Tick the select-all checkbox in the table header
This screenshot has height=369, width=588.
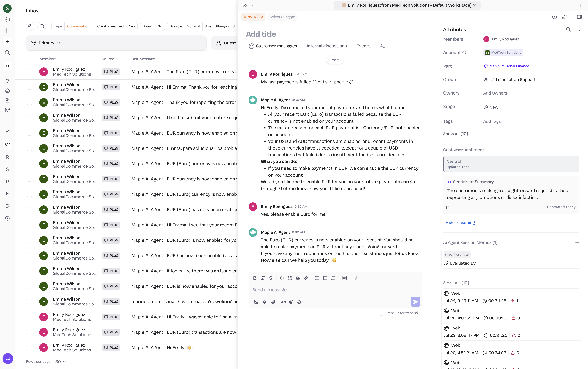click(x=29, y=59)
